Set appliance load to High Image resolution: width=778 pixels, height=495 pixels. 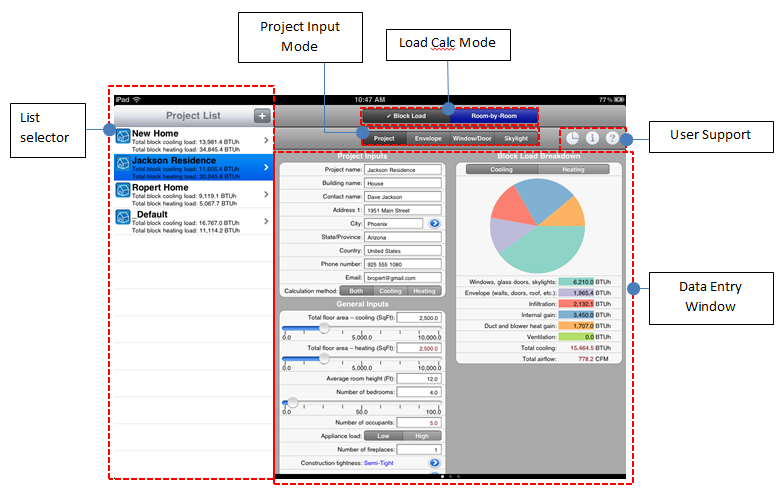[422, 436]
